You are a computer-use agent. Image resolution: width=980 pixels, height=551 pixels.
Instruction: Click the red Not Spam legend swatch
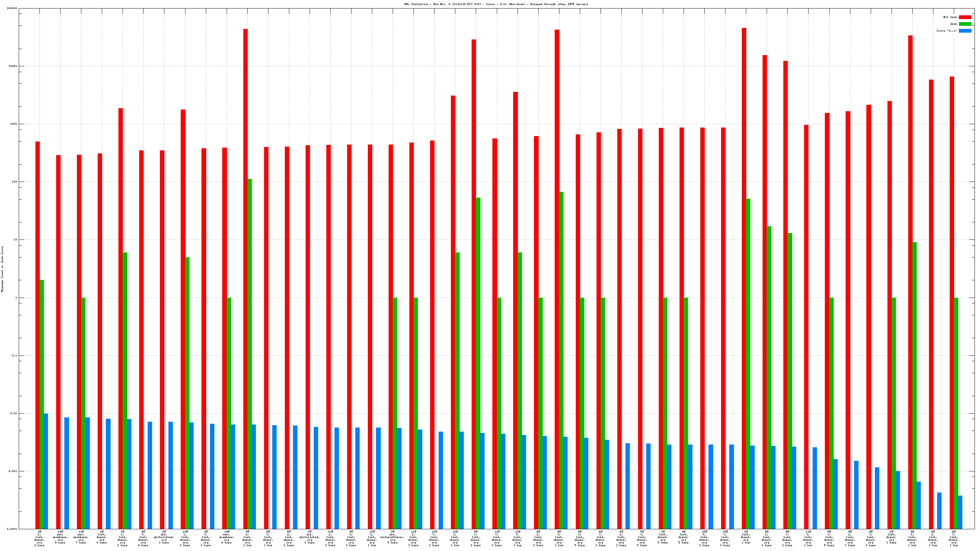(965, 17)
